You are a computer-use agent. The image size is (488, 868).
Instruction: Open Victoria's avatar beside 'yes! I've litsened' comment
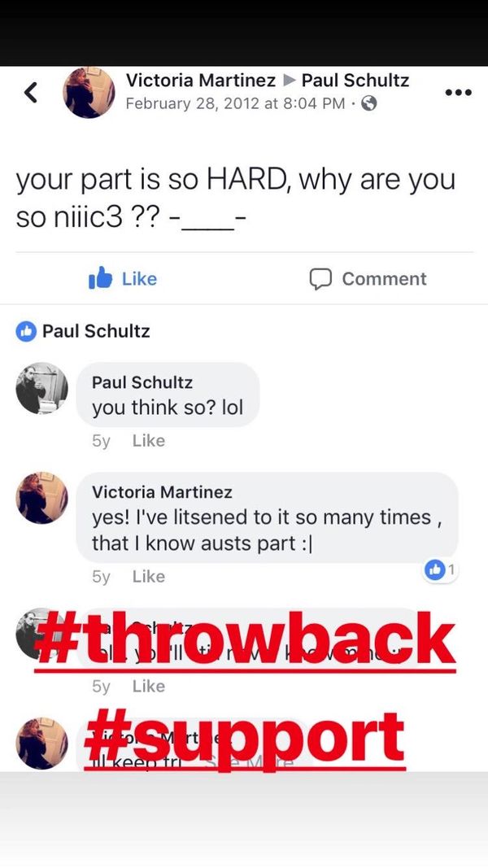pos(41,498)
